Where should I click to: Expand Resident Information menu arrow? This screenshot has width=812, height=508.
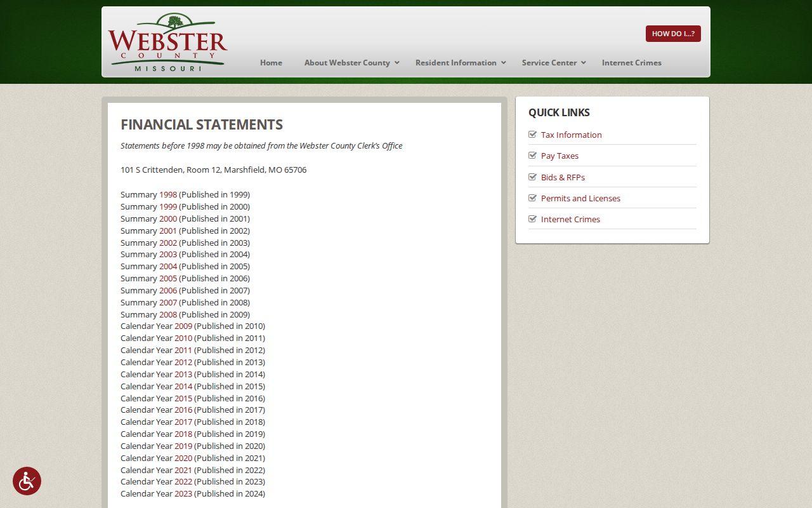tap(504, 62)
